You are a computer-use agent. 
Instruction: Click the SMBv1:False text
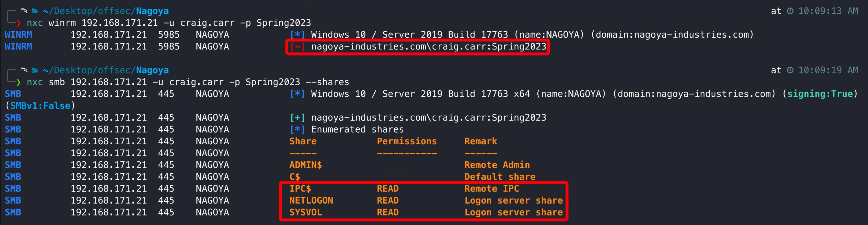pos(40,106)
